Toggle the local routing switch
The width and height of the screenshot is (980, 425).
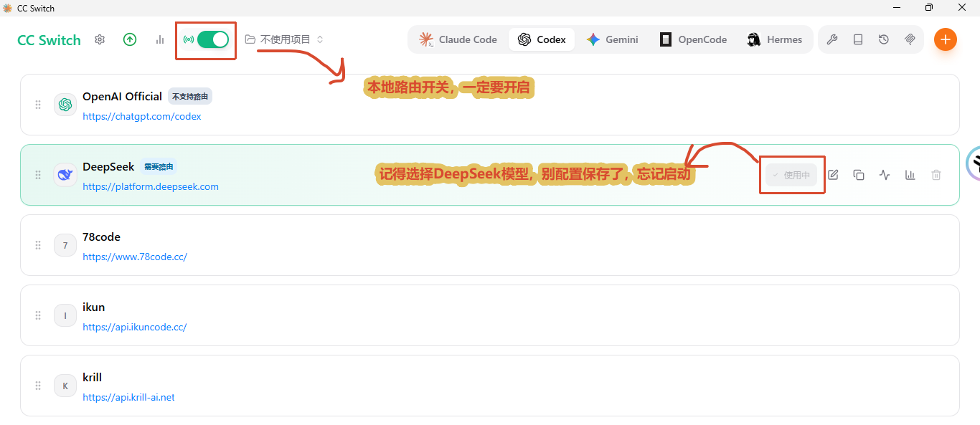point(213,39)
